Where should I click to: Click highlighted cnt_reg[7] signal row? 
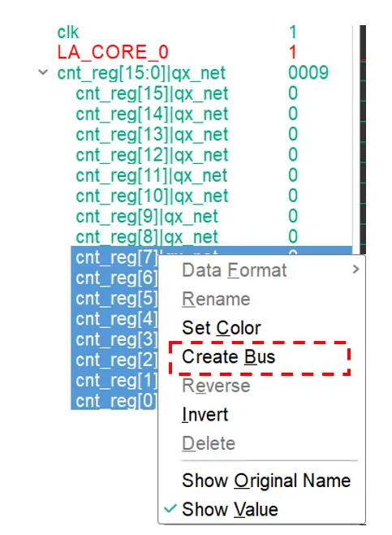(116, 257)
